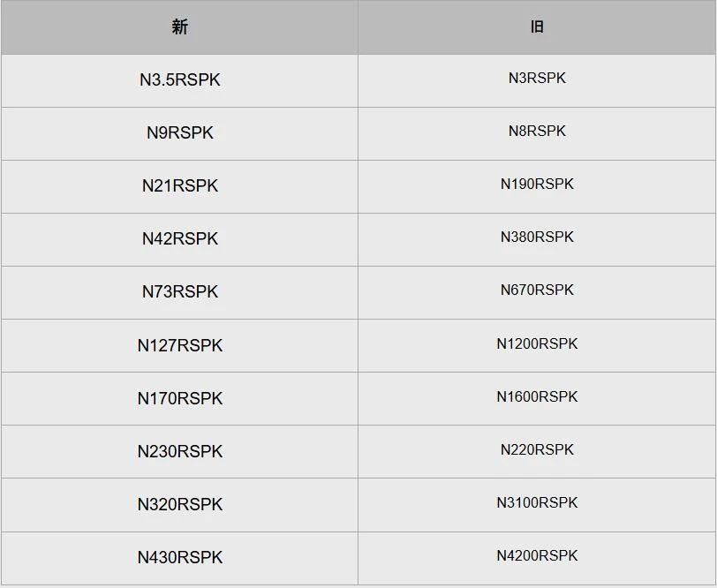
Task: Click the N320RSPK text
Action: coord(180,504)
